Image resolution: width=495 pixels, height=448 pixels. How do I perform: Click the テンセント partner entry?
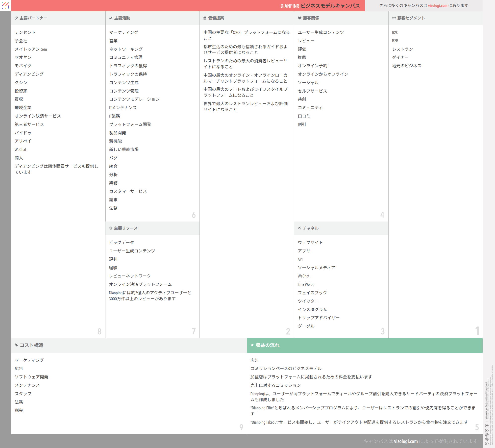(x=25, y=32)
